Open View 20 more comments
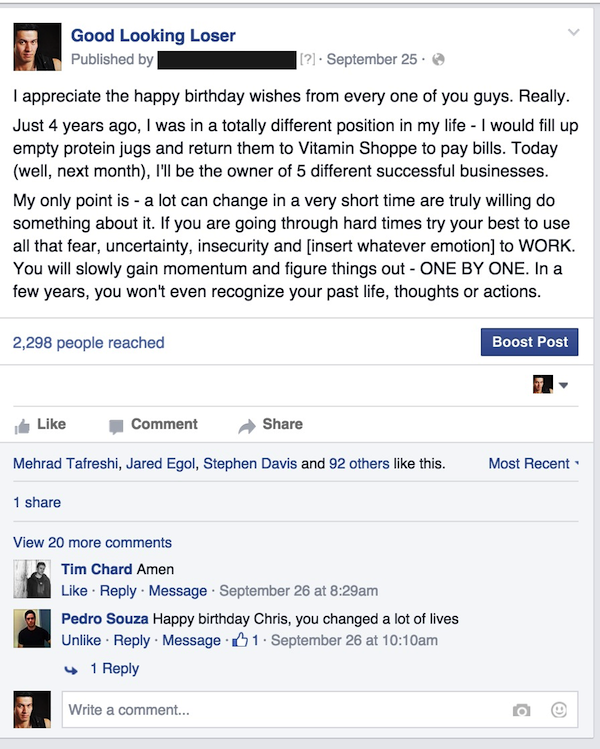The width and height of the screenshot is (600, 749). [x=92, y=543]
